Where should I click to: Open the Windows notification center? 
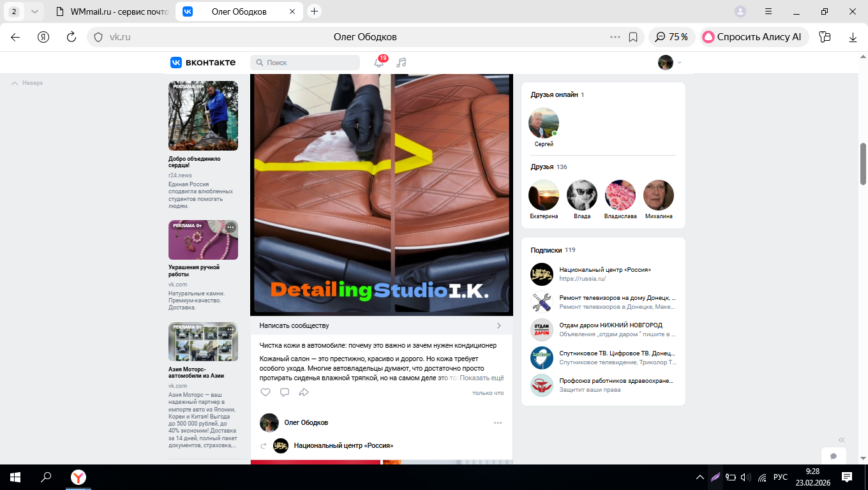[x=847, y=477]
